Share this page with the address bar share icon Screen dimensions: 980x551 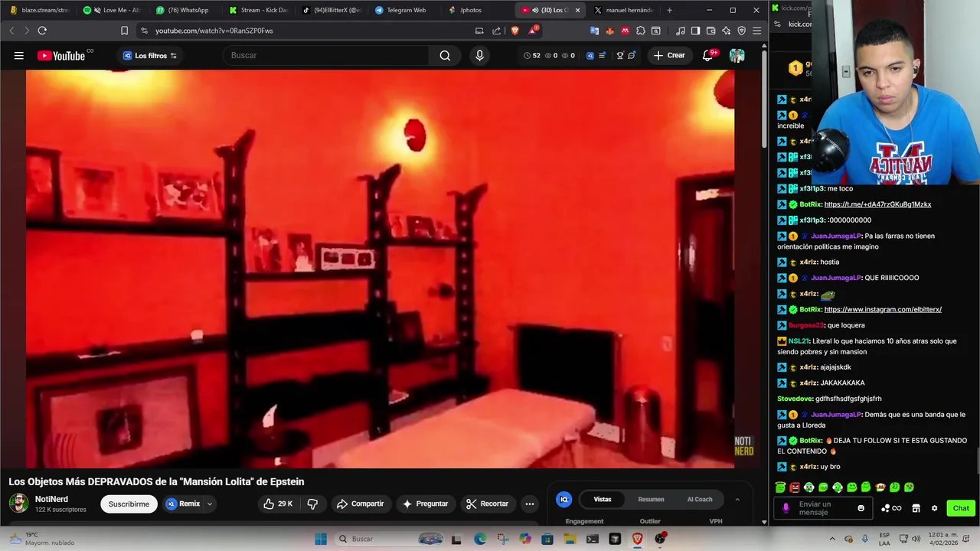[496, 31]
